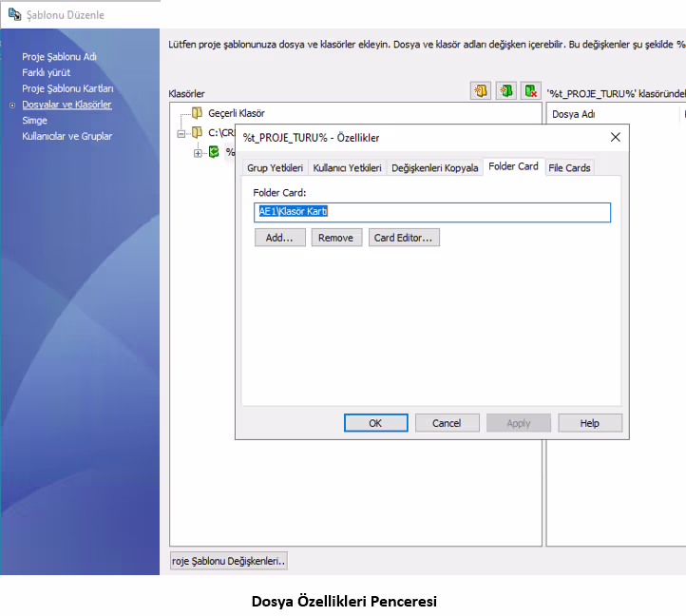The width and height of the screenshot is (686, 616).
Task: Click Cancel in the Özellikler dialog
Action: (447, 423)
